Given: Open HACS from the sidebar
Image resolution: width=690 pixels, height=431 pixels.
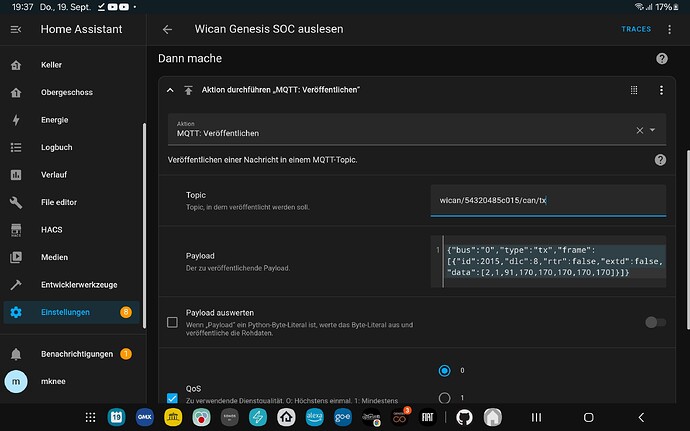Looking at the screenshot, I should [71, 230].
